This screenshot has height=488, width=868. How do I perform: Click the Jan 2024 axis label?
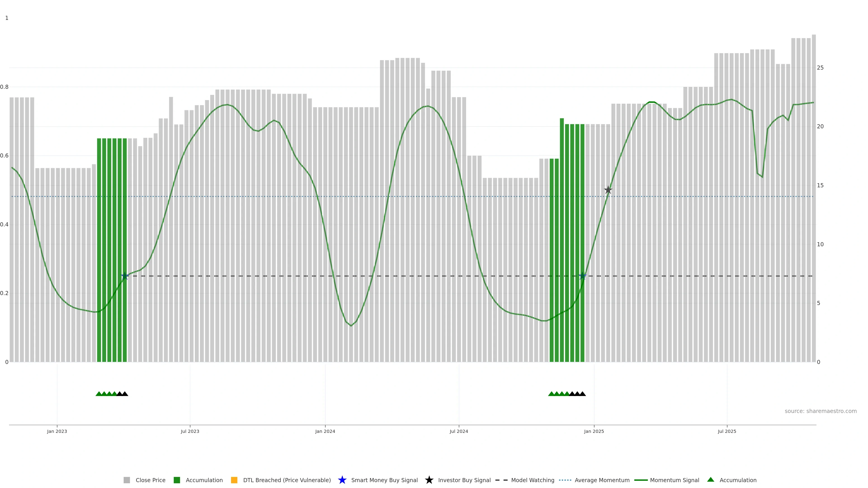pos(325,431)
